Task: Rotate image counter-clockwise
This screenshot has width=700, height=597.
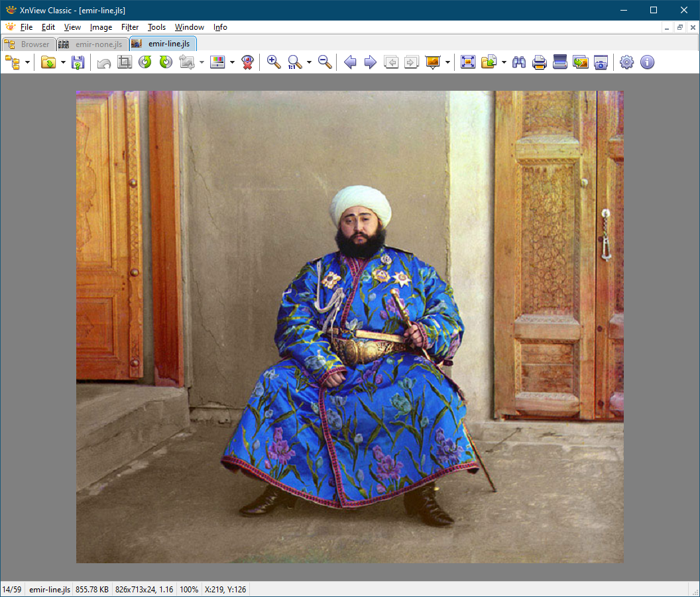Action: pos(145,62)
